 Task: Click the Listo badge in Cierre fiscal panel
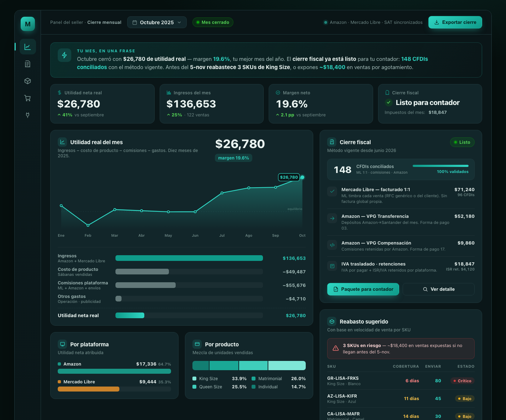tap(462, 142)
